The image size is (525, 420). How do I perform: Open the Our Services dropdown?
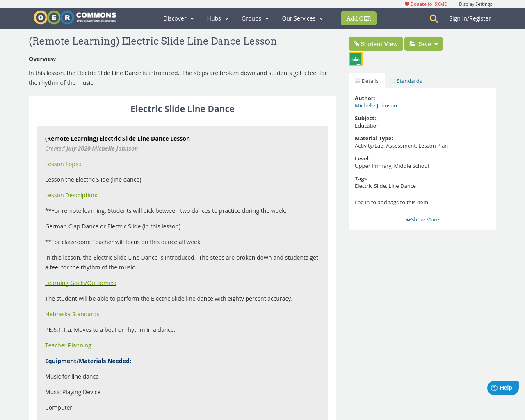coord(302,18)
